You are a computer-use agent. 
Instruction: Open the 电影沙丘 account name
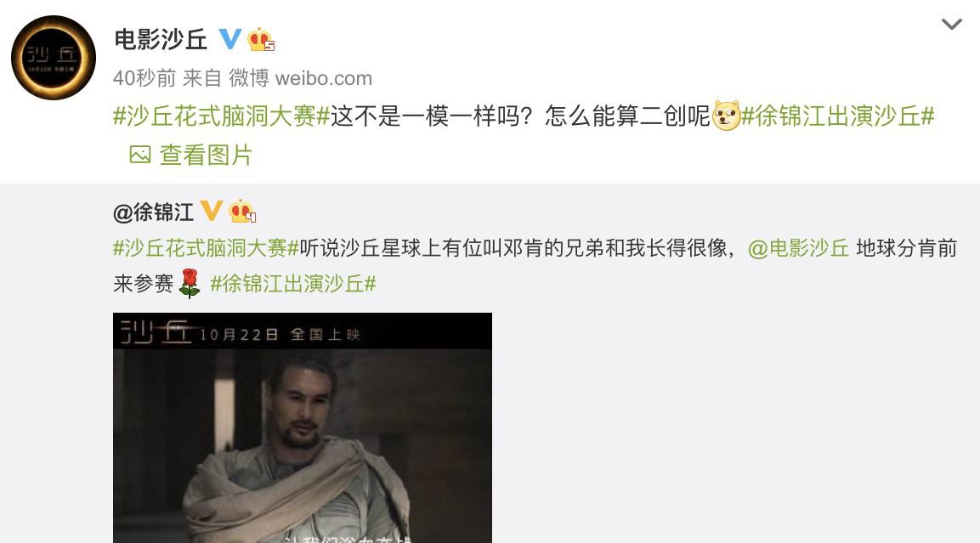pyautogui.click(x=161, y=39)
